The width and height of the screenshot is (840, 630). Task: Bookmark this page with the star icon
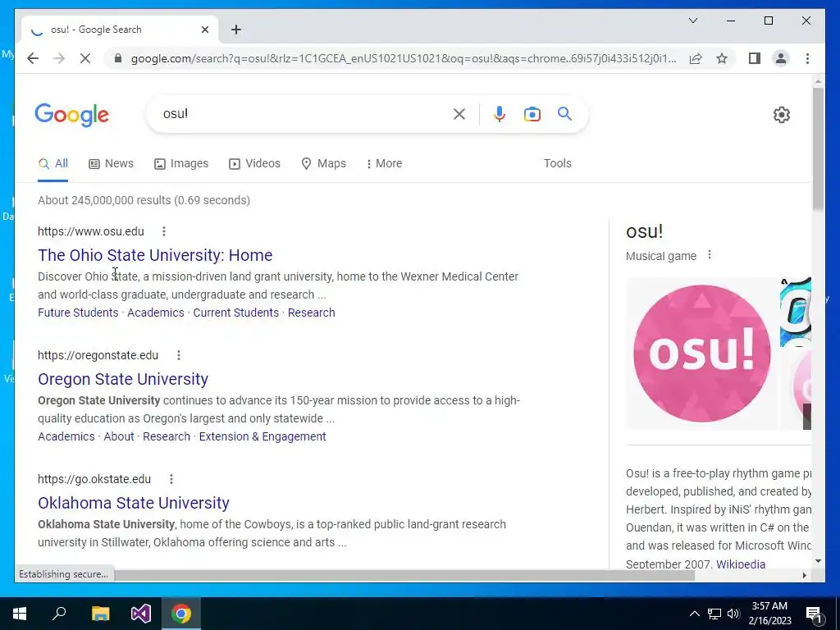click(722, 58)
